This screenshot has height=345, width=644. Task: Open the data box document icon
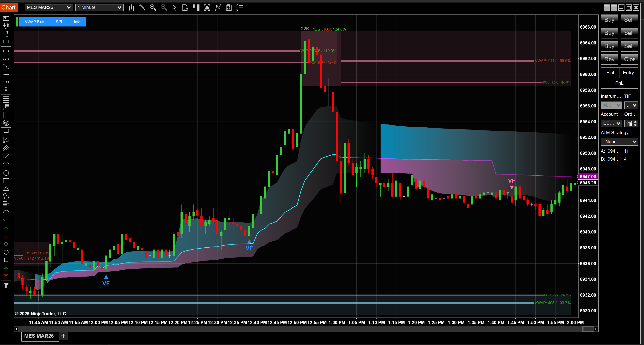pos(185,8)
